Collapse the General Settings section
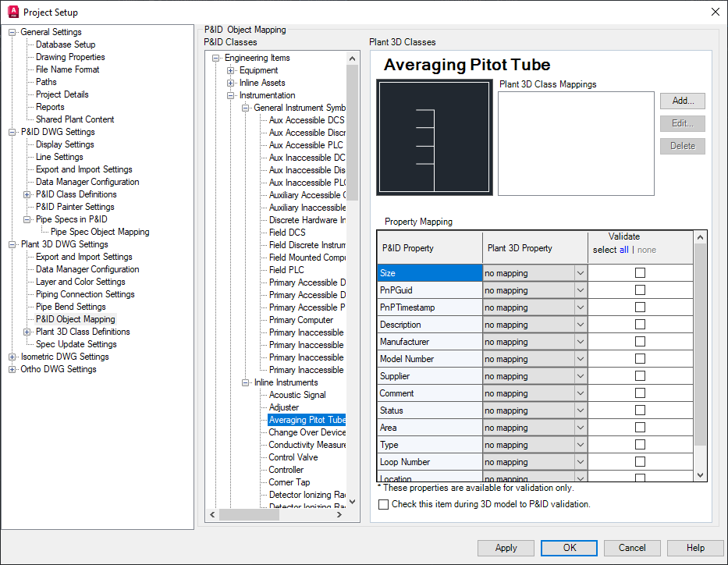728x565 pixels. click(11, 31)
